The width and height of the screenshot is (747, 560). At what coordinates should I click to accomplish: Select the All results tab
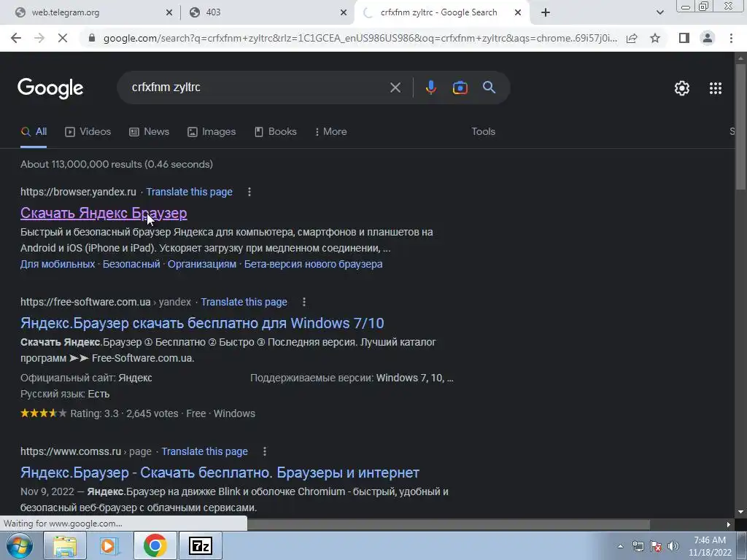pos(34,132)
